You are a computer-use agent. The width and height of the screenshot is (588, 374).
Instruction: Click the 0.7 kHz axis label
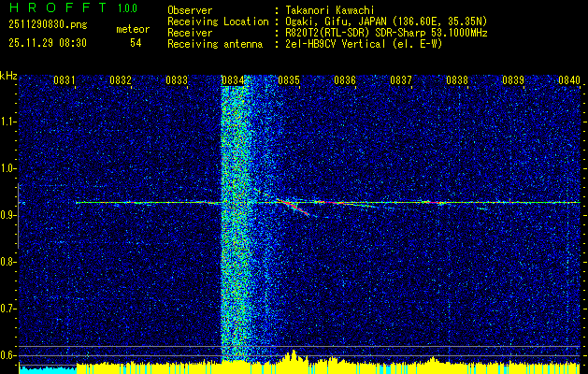[x=8, y=309]
